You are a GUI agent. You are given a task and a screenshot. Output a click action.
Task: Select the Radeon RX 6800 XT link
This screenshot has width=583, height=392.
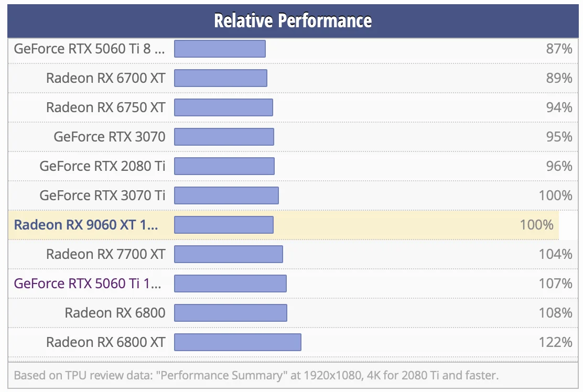(105, 342)
